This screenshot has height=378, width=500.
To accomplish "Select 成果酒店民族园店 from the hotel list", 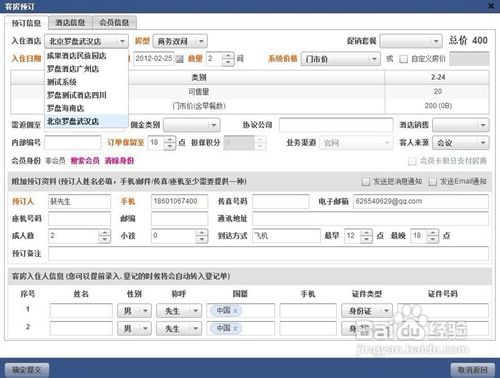I will 86,55.
